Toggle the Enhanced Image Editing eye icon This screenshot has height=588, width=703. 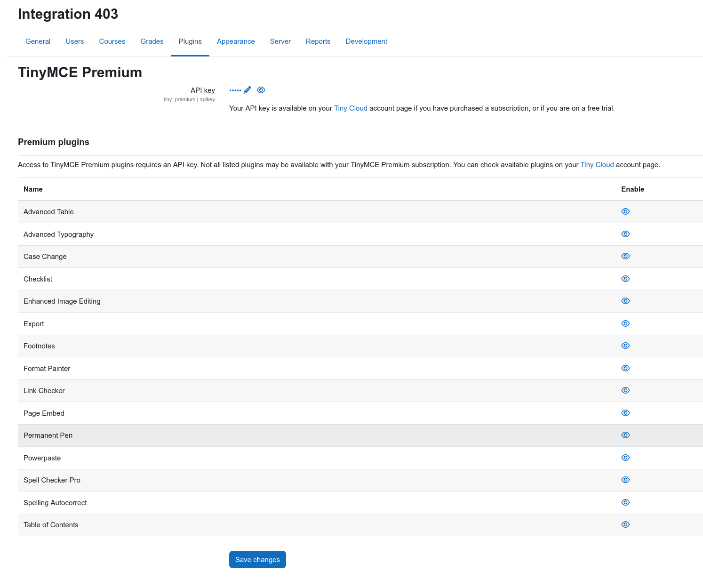[625, 301]
